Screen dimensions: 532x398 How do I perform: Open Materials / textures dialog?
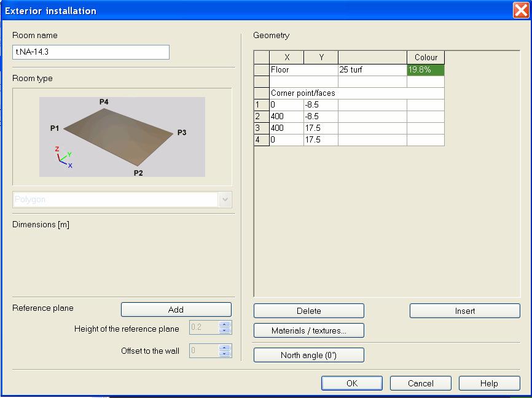(x=309, y=330)
